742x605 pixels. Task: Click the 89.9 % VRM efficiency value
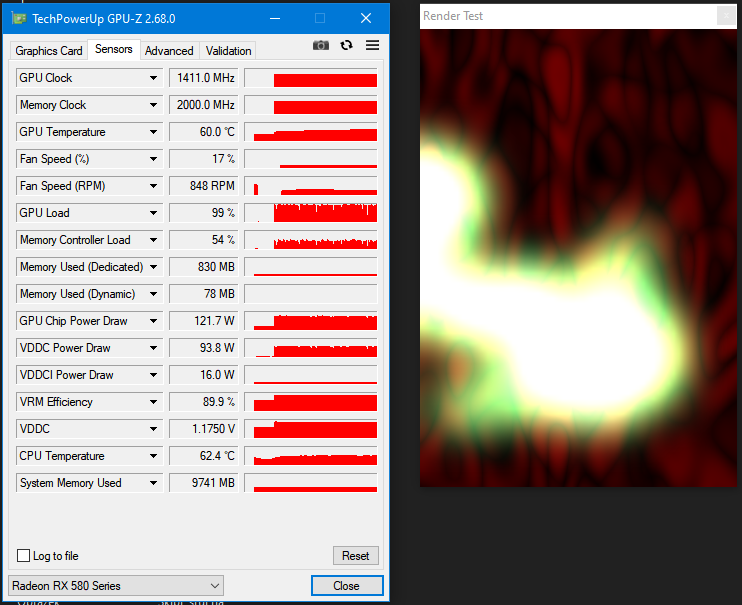tap(203, 402)
